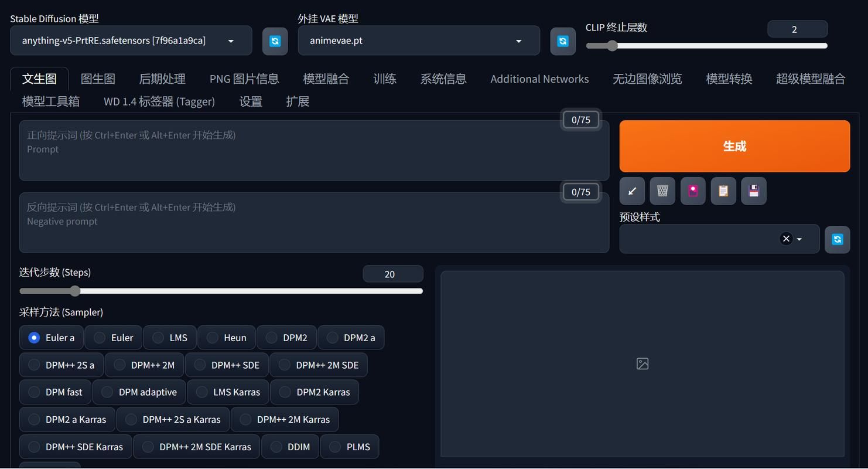Switch to the 模型转换 tab
Viewport: 868px width, 469px height.
coord(729,79)
